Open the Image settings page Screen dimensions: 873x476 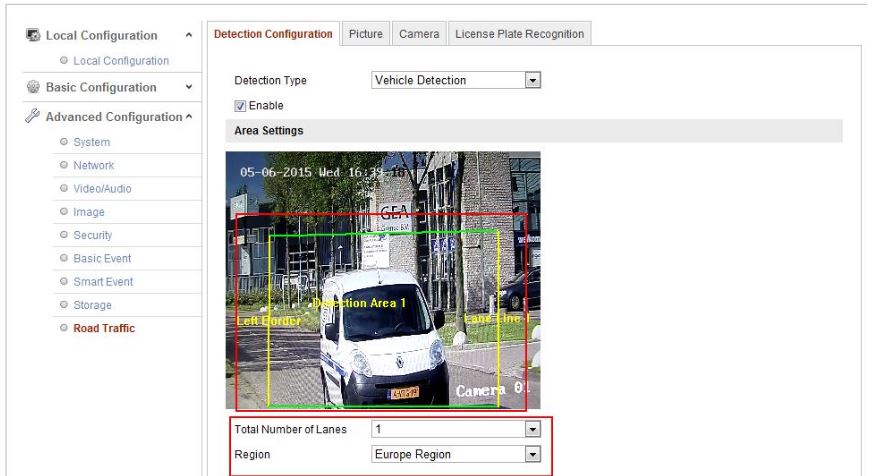coord(89,212)
